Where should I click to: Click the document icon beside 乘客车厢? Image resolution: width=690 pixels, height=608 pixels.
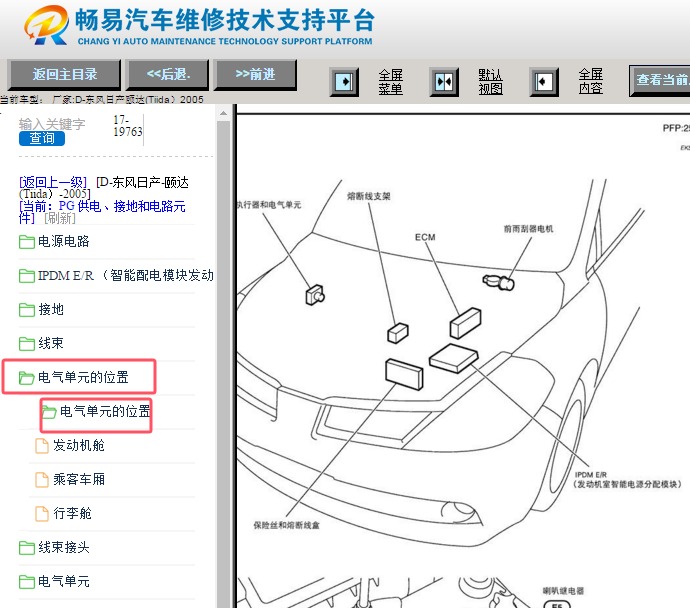click(x=42, y=480)
